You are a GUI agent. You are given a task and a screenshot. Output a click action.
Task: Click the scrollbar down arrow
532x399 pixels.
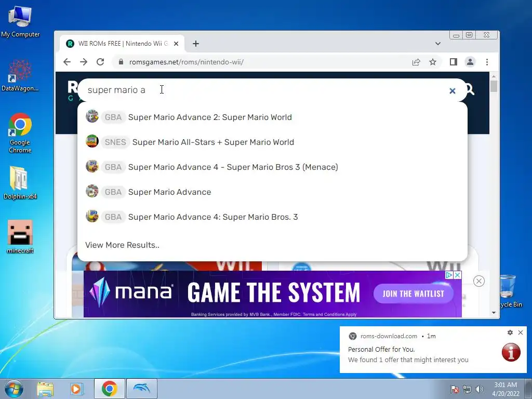pyautogui.click(x=494, y=312)
